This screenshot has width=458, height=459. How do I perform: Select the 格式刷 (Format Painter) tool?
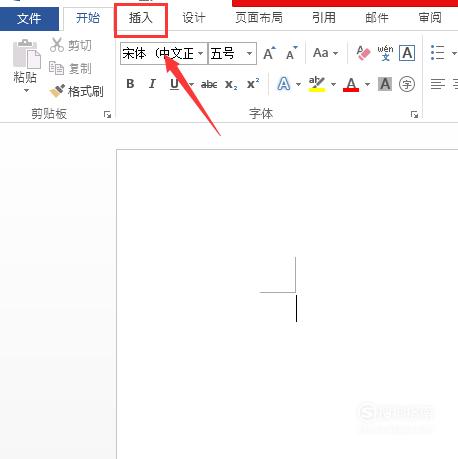76,91
